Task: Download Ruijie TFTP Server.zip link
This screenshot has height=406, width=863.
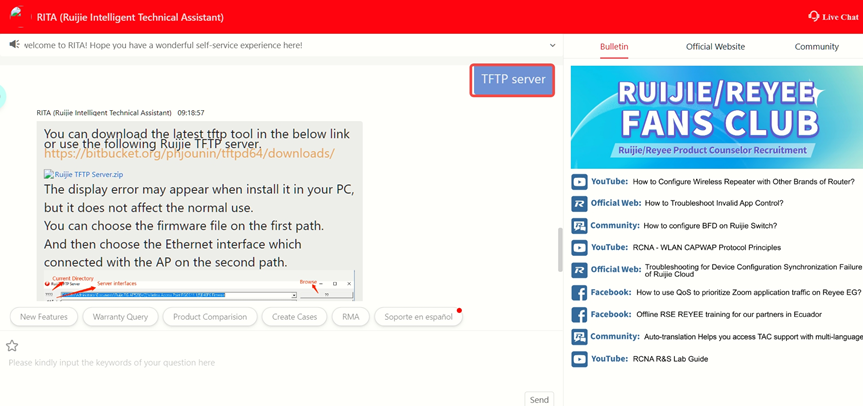Action: click(89, 174)
